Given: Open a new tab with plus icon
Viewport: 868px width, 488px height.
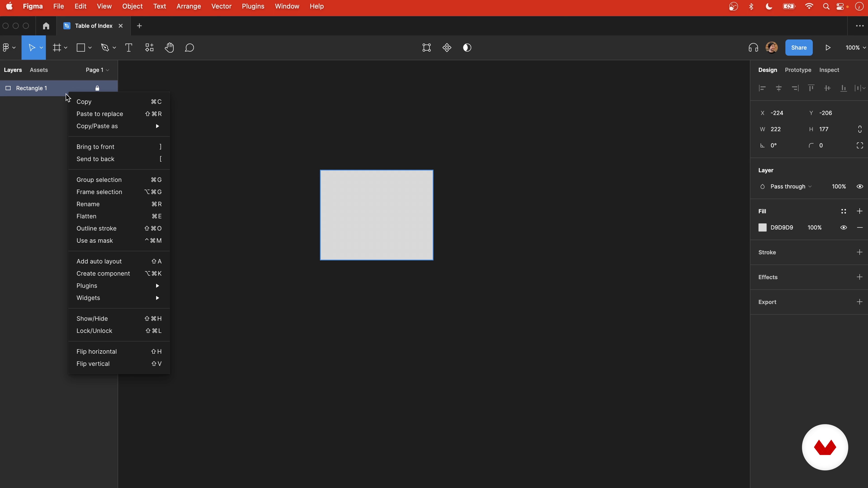Looking at the screenshot, I should (139, 26).
